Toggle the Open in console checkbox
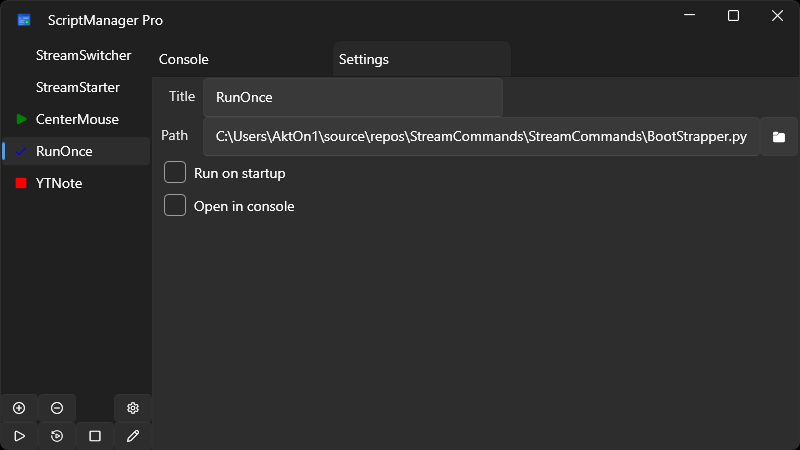 pyautogui.click(x=175, y=206)
